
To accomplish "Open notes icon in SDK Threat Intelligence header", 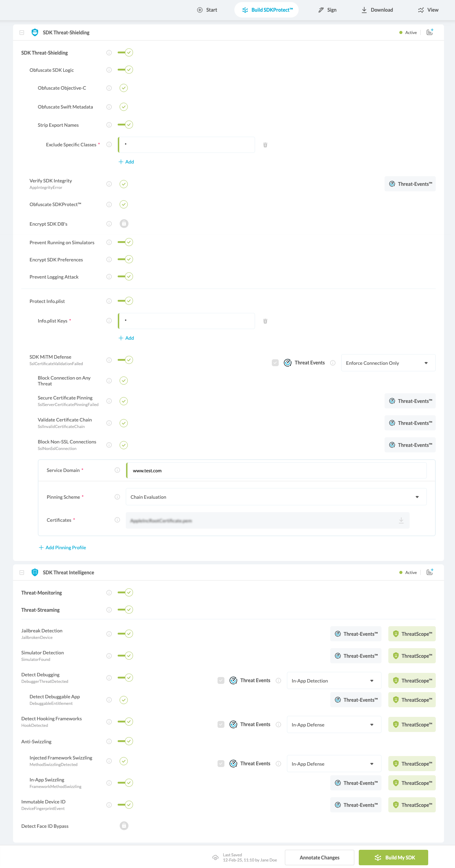I will (430, 572).
